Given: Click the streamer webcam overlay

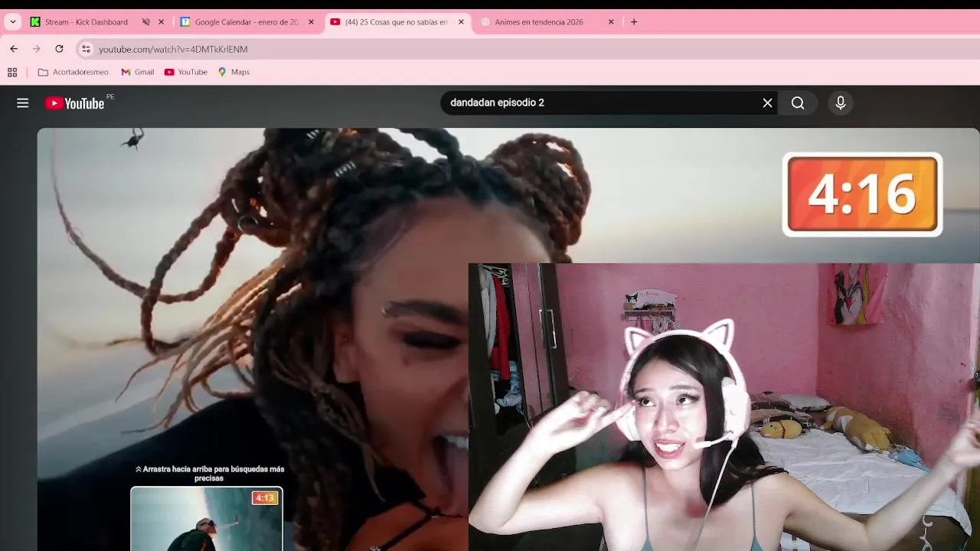Looking at the screenshot, I should 724,407.
